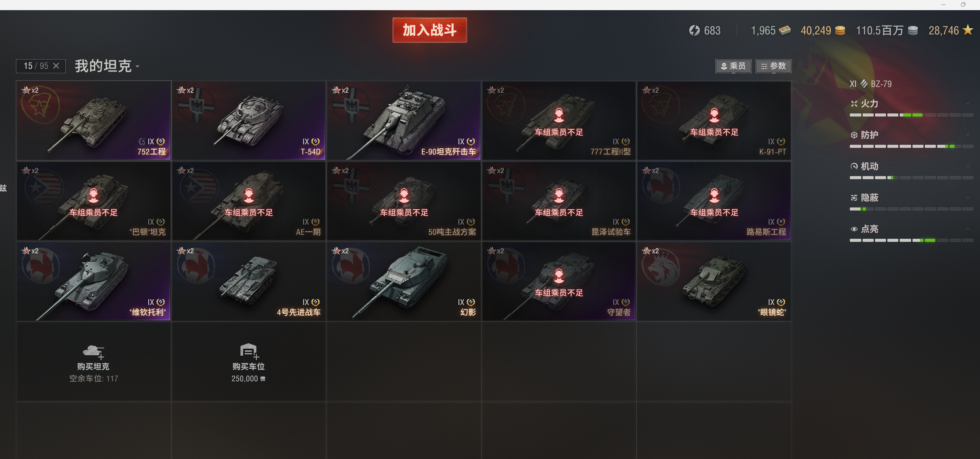
Task: Clear the 15/95 filter with X
Action: 56,66
